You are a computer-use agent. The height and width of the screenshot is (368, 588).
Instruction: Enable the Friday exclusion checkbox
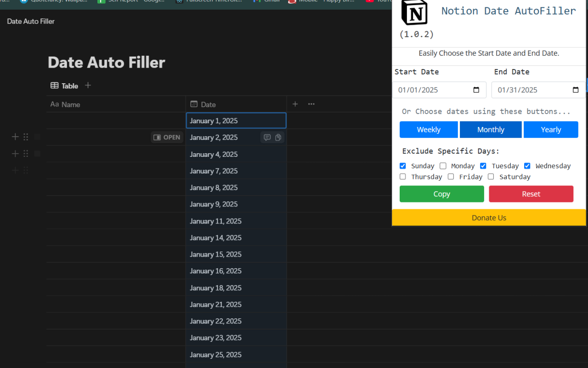pos(451,176)
